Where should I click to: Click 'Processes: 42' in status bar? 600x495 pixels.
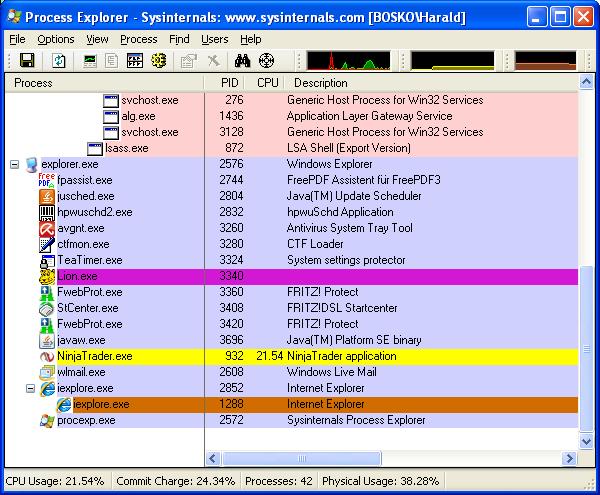(279, 481)
